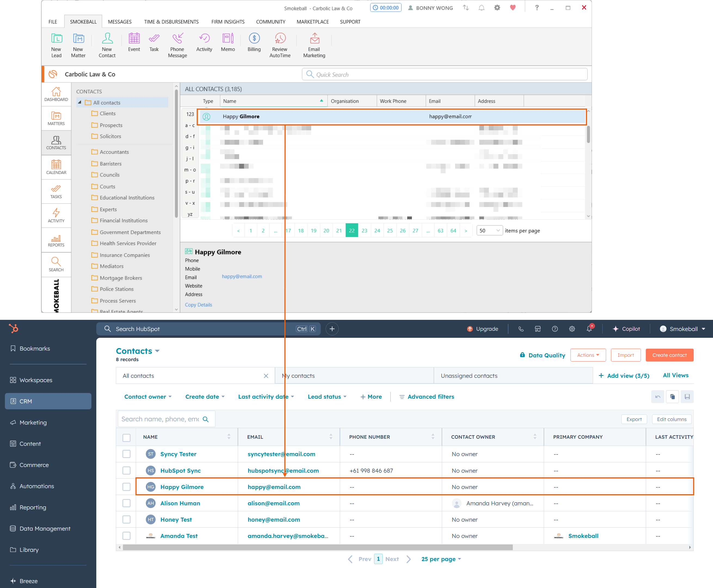This screenshot has width=713, height=588.
Task: Click the Copy Details link
Action: pos(198,305)
